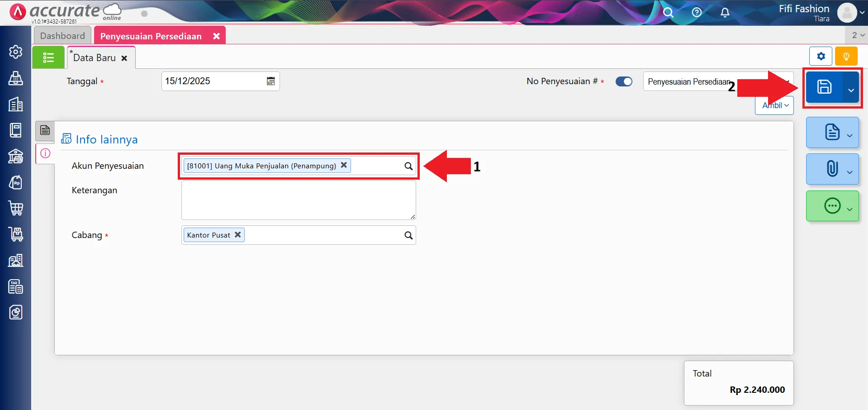Switch to the Dashboard tab

(x=62, y=36)
